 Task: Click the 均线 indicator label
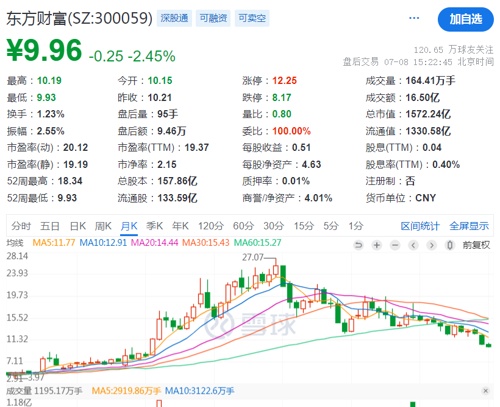coord(15,243)
